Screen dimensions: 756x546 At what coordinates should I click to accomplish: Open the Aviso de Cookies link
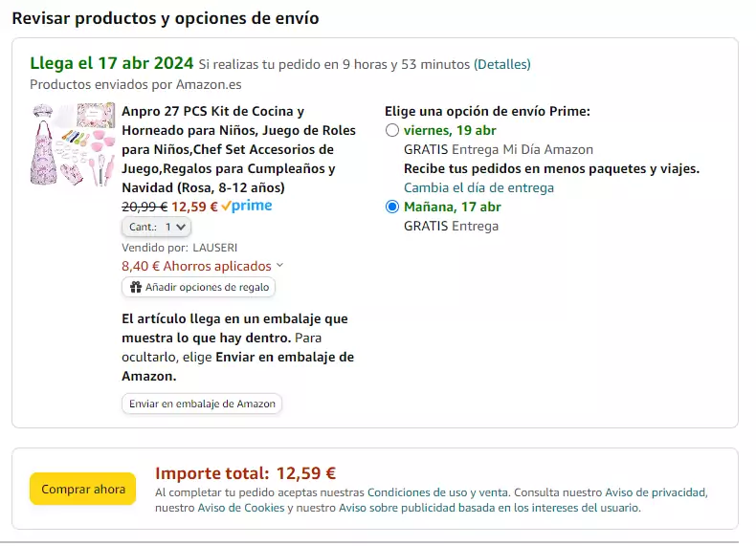[241, 508]
